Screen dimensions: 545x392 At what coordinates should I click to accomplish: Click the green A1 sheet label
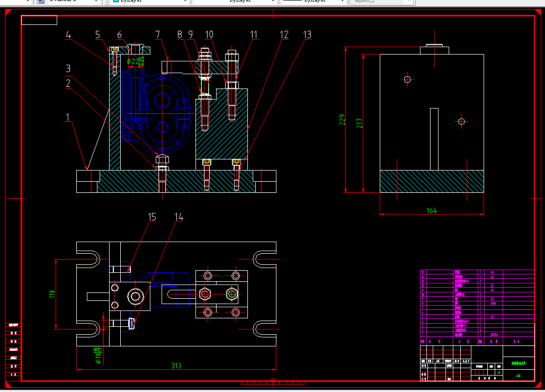(x=518, y=376)
